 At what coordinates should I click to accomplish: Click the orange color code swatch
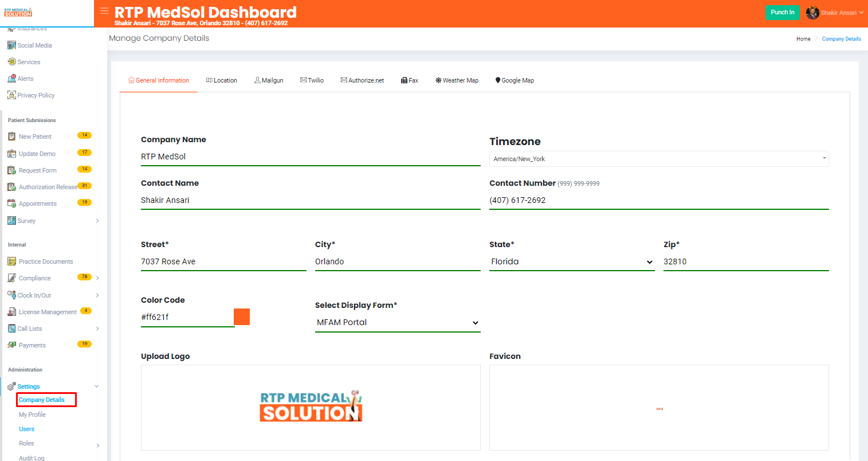[242, 317]
